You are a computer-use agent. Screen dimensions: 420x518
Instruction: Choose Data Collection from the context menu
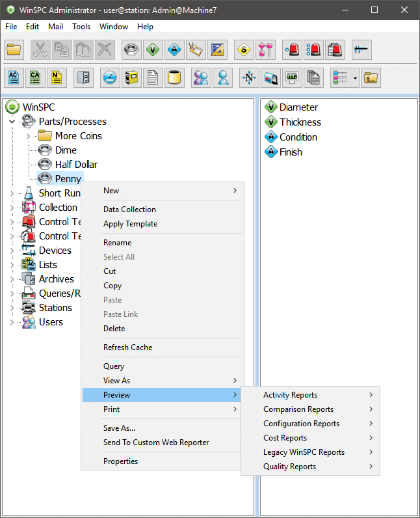tap(129, 210)
